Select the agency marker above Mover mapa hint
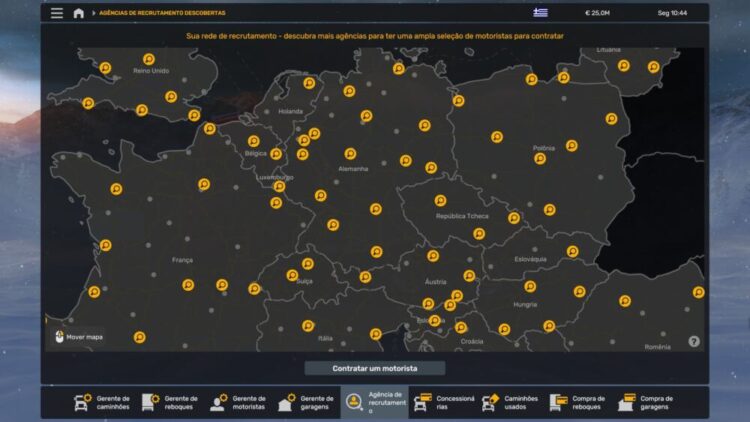Image resolution: width=750 pixels, height=422 pixels. click(94, 292)
